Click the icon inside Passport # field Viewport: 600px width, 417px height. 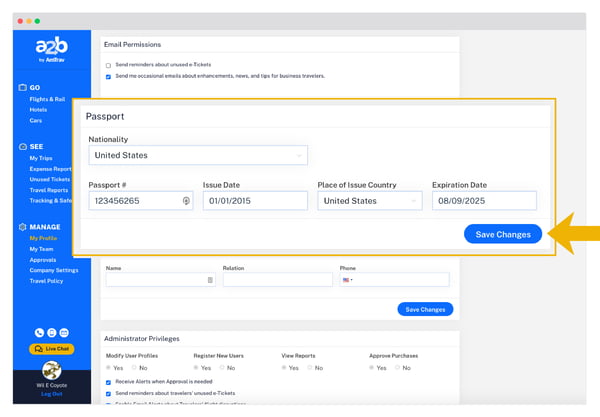tap(186, 201)
